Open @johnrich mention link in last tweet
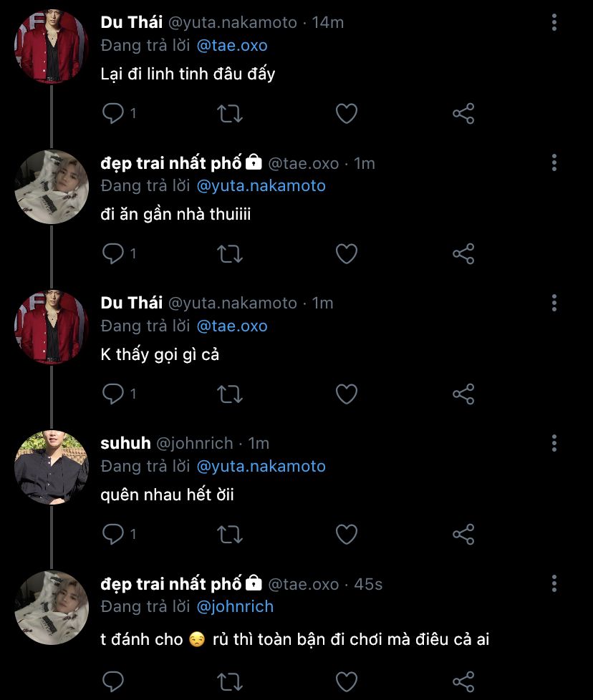 click(235, 606)
